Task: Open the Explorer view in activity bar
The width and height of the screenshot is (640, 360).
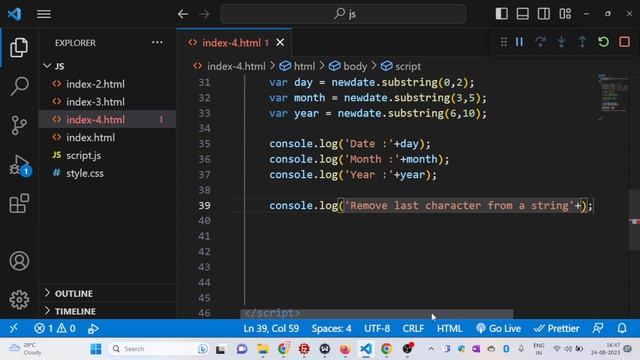Action: [x=19, y=47]
